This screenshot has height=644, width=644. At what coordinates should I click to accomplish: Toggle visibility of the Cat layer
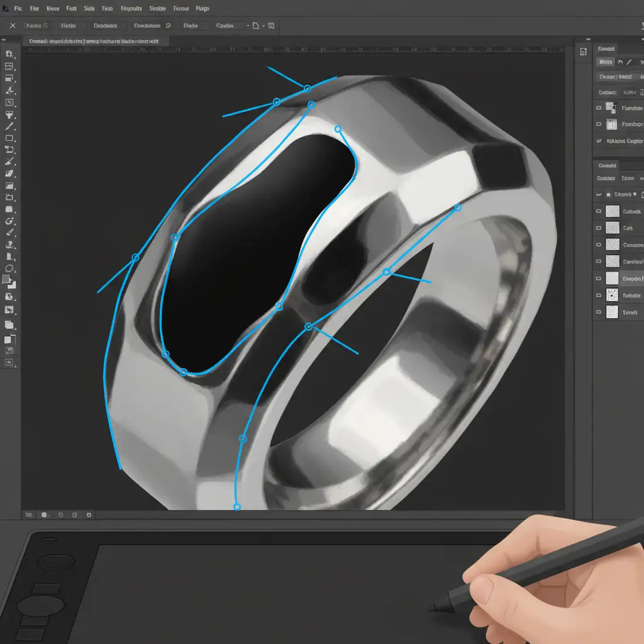599,228
